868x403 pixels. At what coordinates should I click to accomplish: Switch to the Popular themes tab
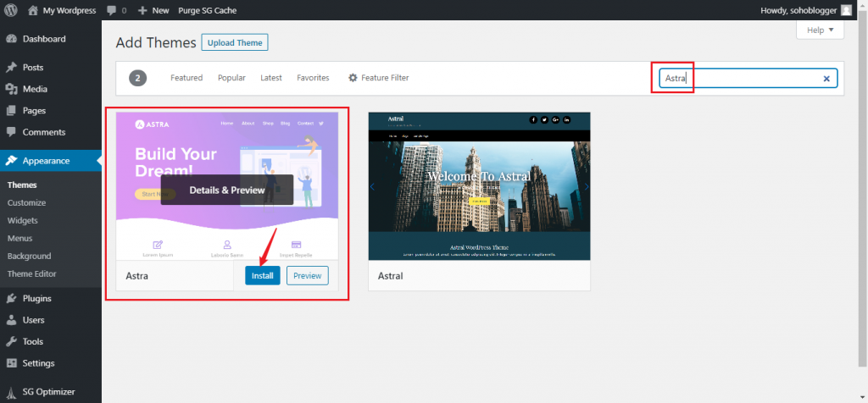(x=231, y=78)
